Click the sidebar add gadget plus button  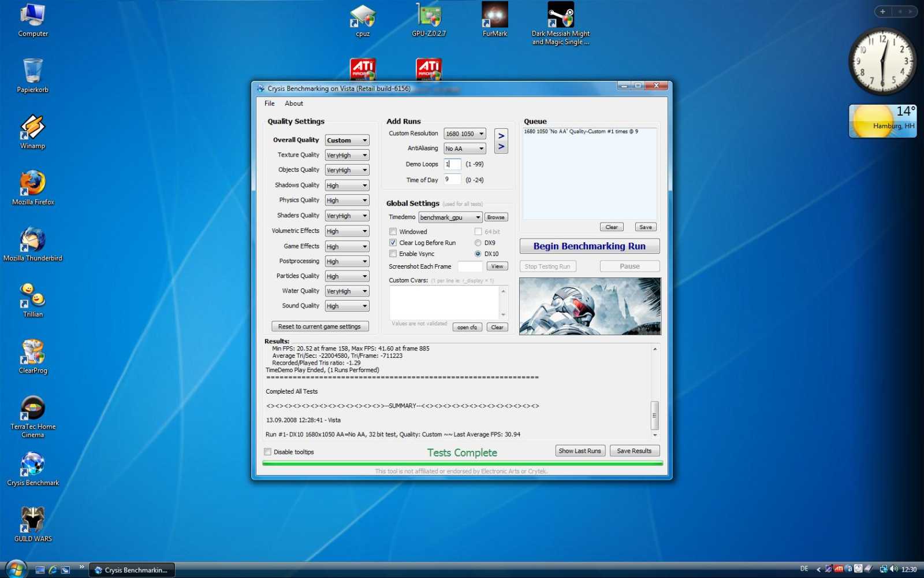tap(882, 12)
